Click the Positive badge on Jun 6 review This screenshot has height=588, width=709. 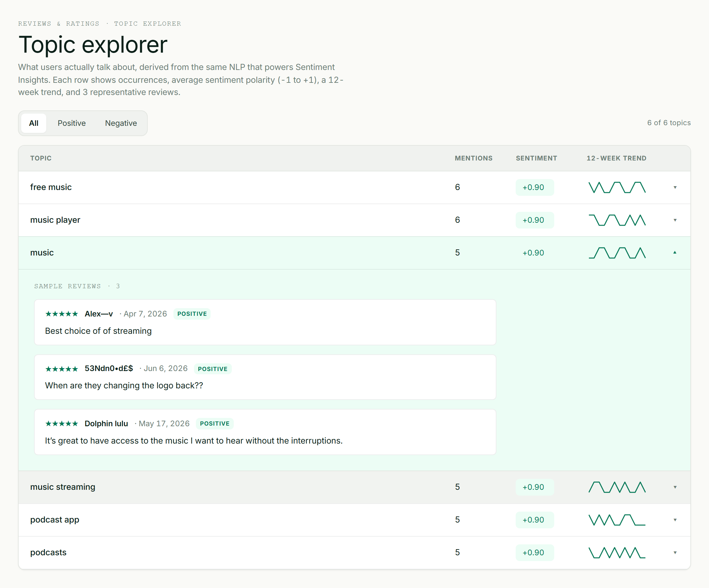[x=212, y=368]
